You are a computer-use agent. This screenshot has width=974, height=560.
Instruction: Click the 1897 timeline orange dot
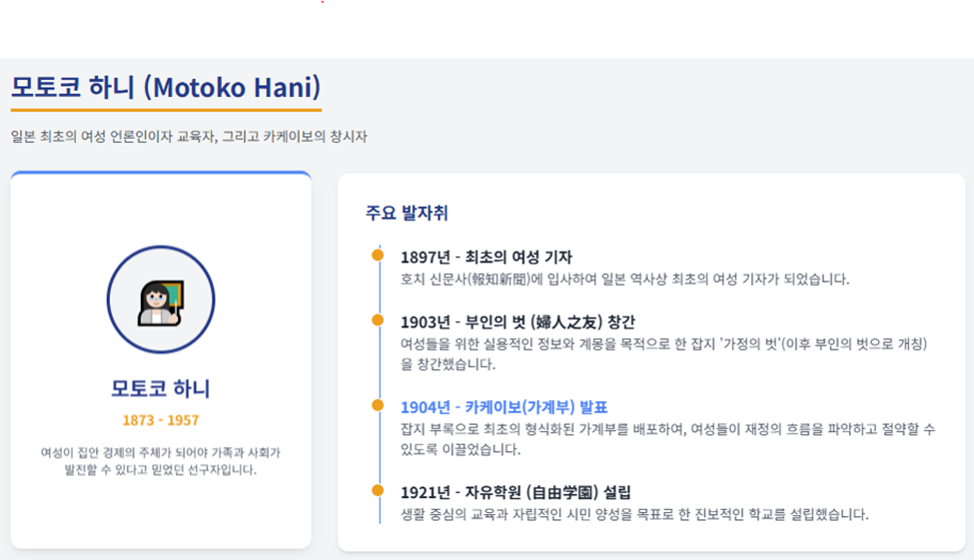pos(378,256)
